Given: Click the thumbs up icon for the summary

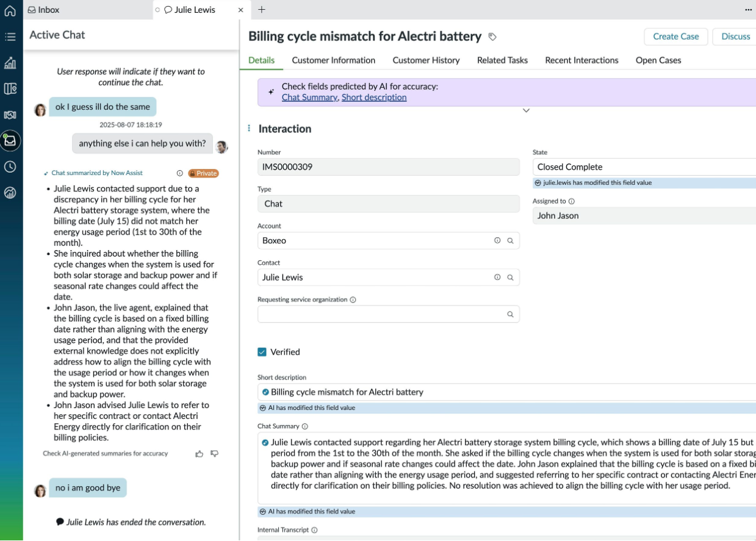Looking at the screenshot, I should [x=199, y=454].
